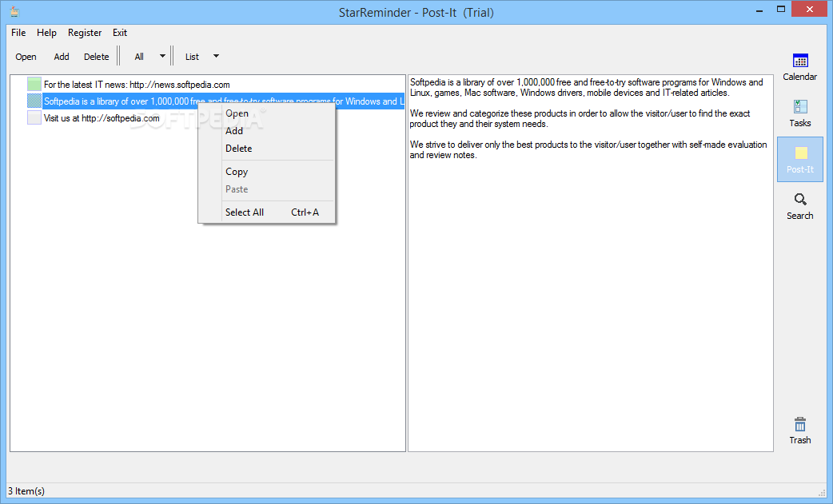Click the List view button
Image resolution: width=833 pixels, height=504 pixels.
192,56
